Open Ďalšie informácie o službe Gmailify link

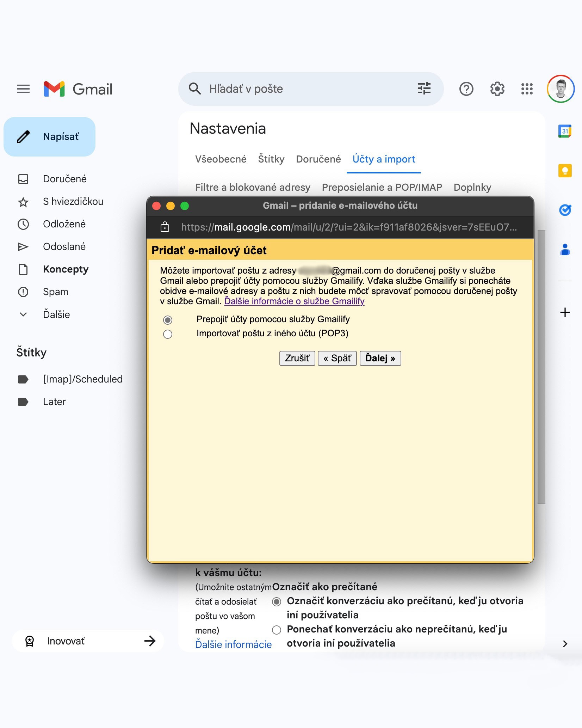tap(294, 301)
